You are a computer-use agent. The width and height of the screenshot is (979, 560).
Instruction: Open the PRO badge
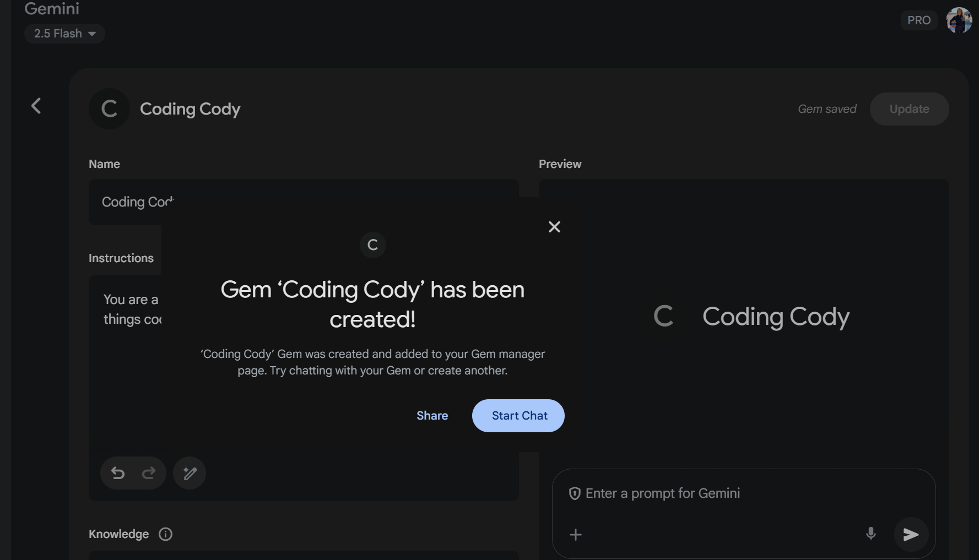click(918, 20)
